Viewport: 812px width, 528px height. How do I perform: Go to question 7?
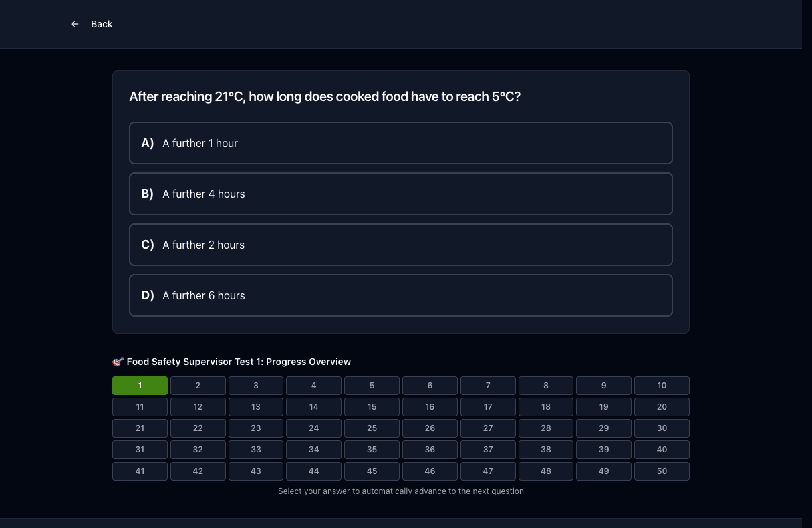[488, 386]
